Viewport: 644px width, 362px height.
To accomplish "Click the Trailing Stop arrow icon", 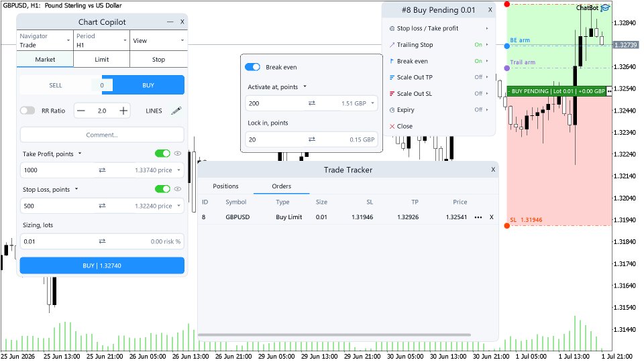I will coord(392,45).
